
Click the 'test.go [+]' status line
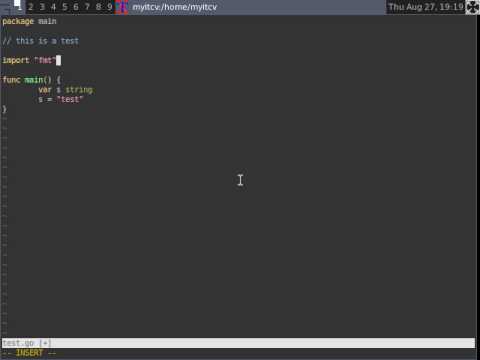click(238, 343)
